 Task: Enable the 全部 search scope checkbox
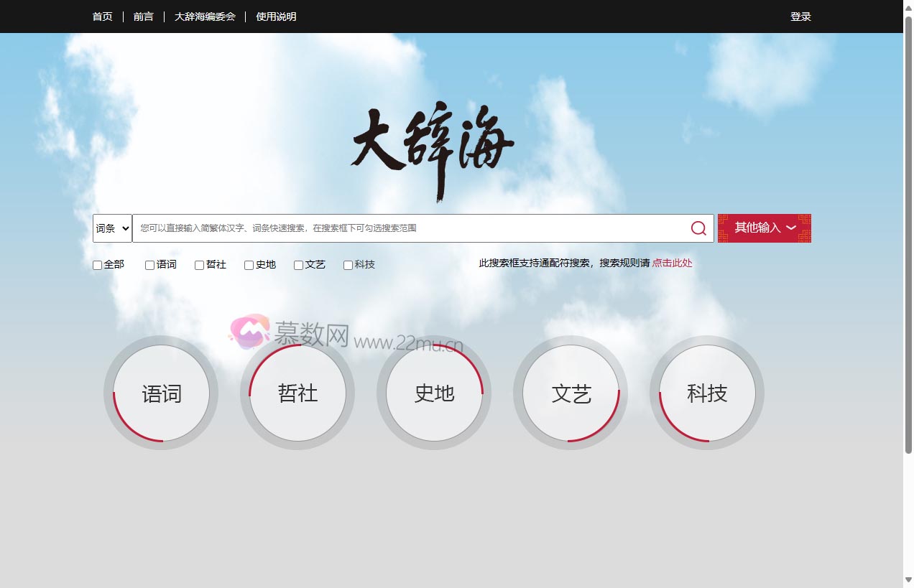(96, 265)
